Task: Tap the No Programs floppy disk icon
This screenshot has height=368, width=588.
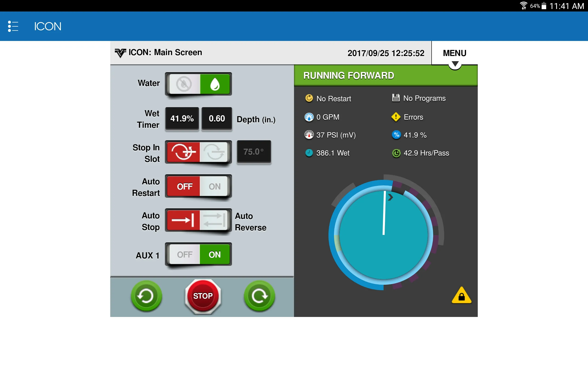Action: (396, 98)
